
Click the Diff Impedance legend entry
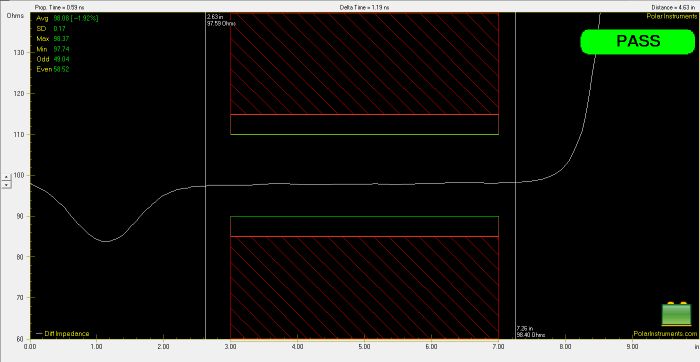pos(62,333)
